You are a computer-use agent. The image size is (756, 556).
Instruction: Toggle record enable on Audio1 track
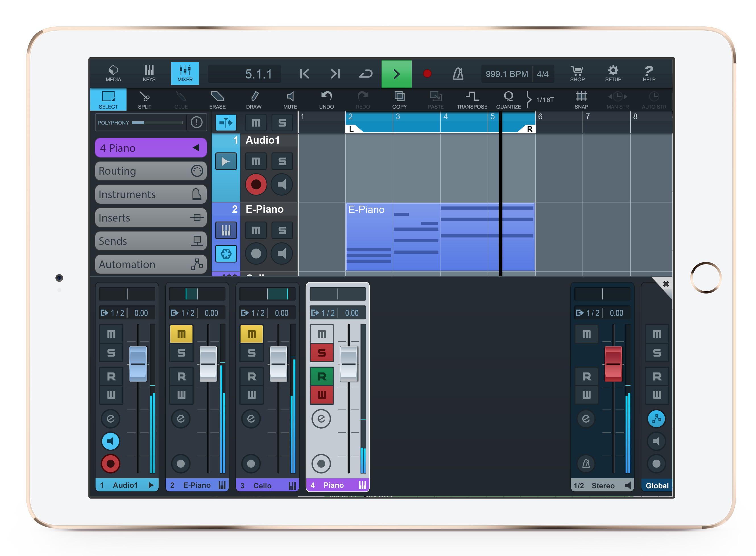pyautogui.click(x=256, y=185)
